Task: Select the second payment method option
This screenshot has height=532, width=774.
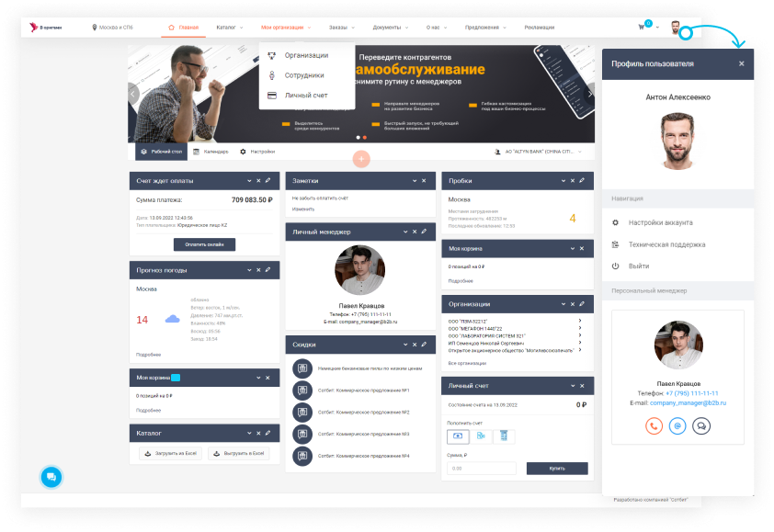Action: coord(481,436)
